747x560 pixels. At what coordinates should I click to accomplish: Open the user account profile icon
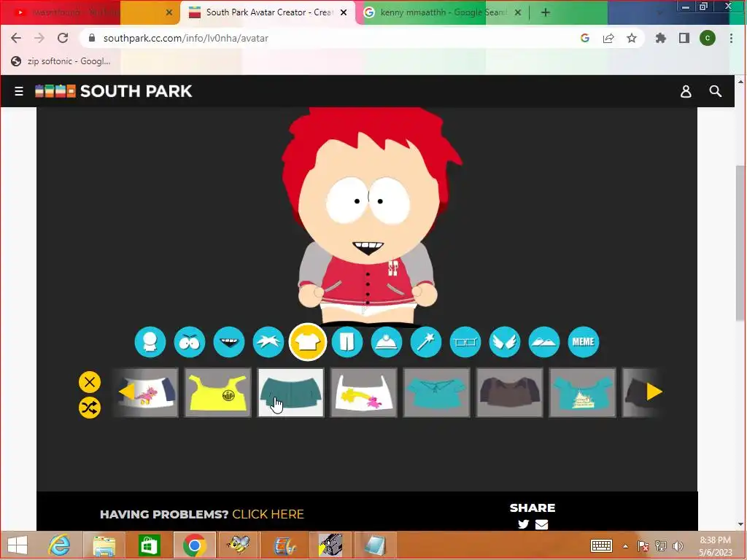pyautogui.click(x=686, y=91)
